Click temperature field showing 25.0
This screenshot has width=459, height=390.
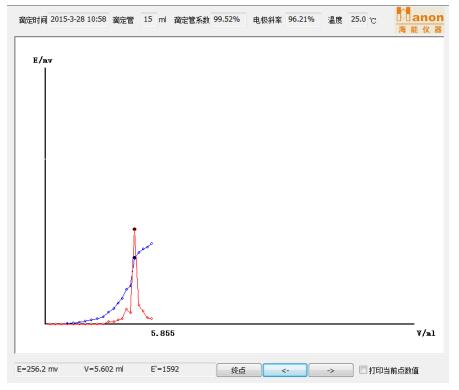[x=358, y=19]
